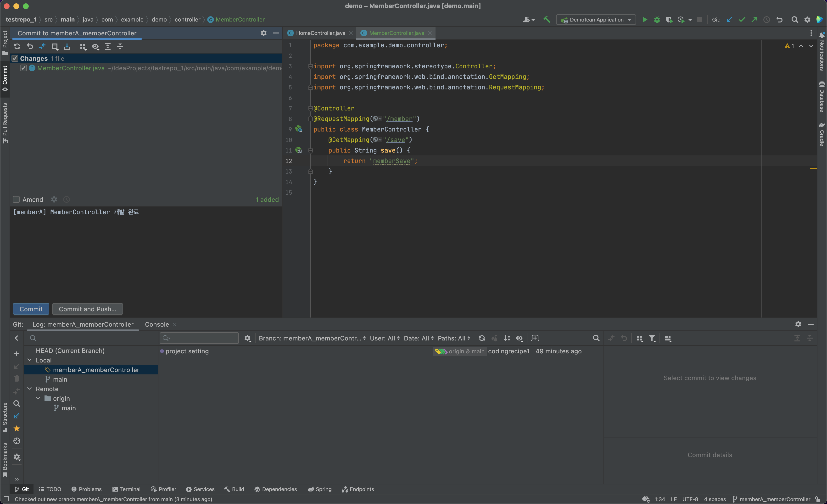The image size is (827, 504).
Task: Click the Debug bug icon
Action: click(x=657, y=20)
